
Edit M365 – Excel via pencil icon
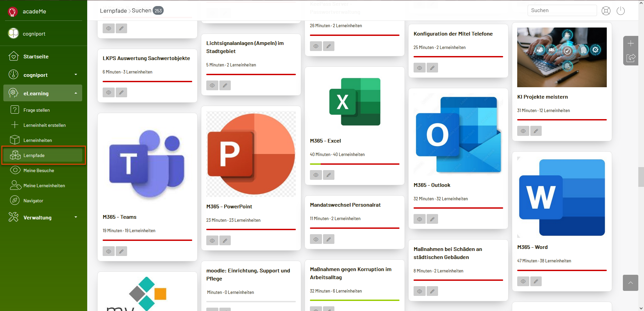pos(329,175)
